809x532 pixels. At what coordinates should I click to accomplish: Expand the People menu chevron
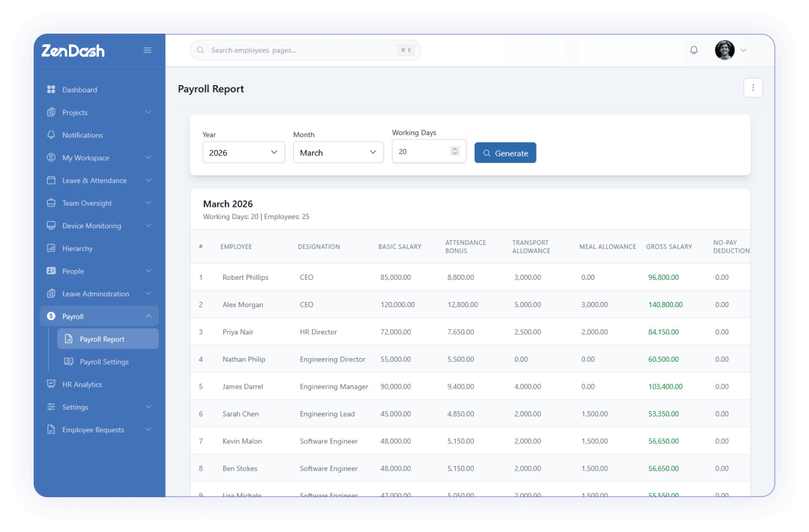(x=149, y=271)
